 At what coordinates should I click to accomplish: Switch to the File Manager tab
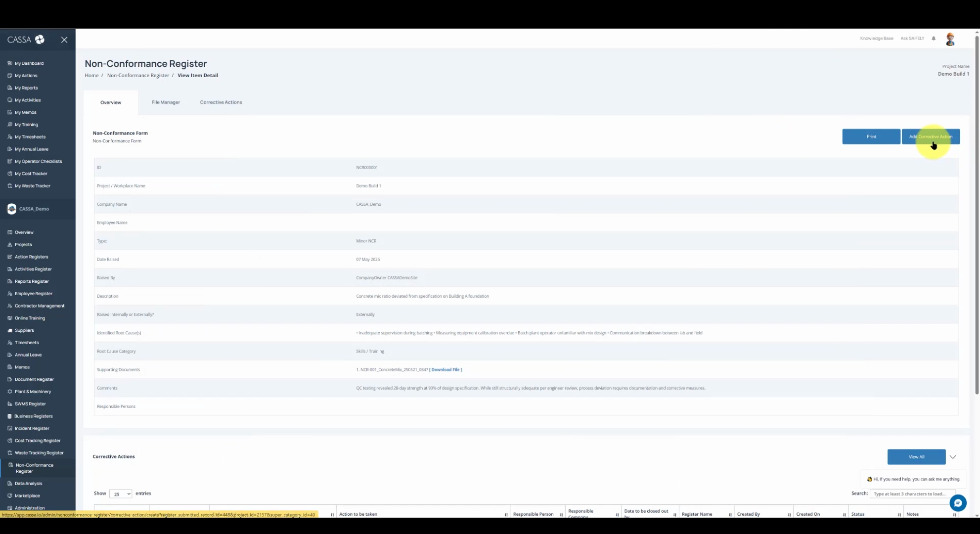point(166,102)
